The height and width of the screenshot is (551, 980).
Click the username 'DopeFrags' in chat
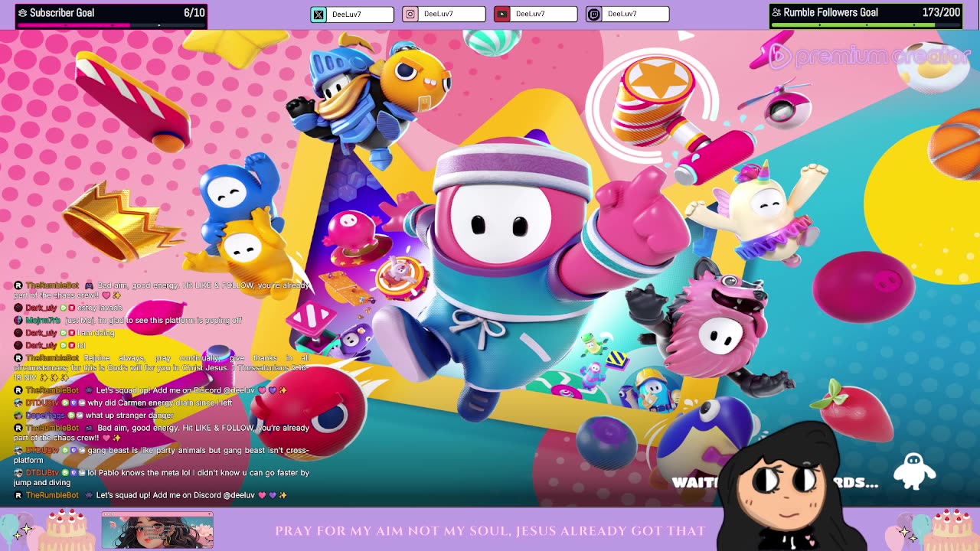click(45, 416)
